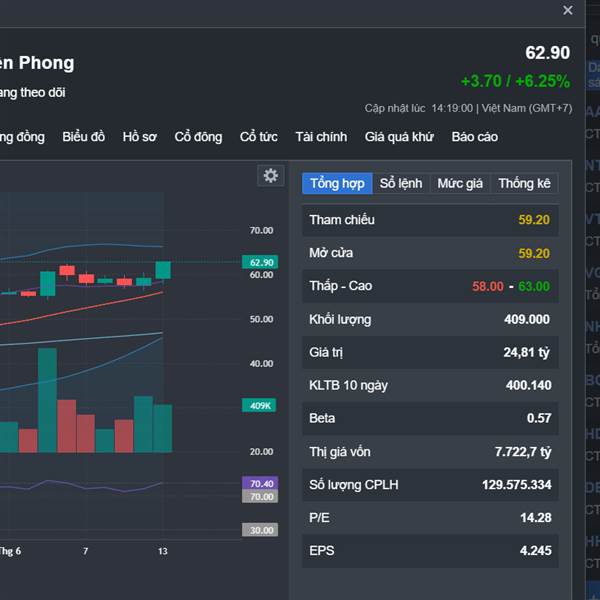The image size is (600, 600).
Task: Click the Thị giá vốn value 7.722,7 tỷ
Action: 523,452
